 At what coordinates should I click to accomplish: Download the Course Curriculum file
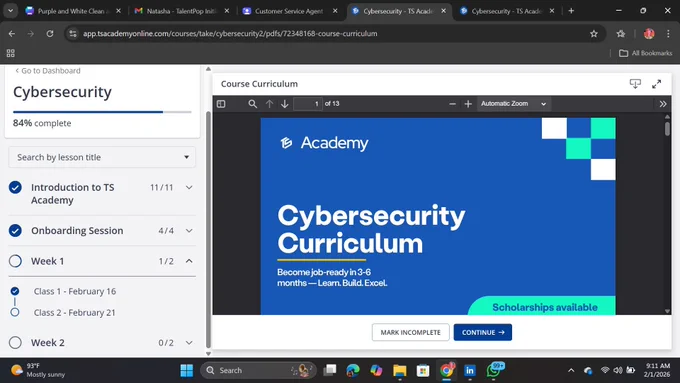pyautogui.click(x=635, y=84)
